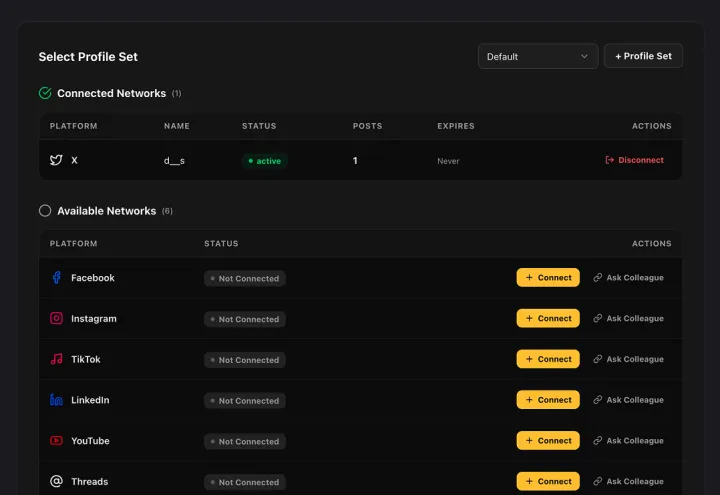Click the LinkedIn platform name
This screenshot has height=495, width=720.
pos(90,400)
